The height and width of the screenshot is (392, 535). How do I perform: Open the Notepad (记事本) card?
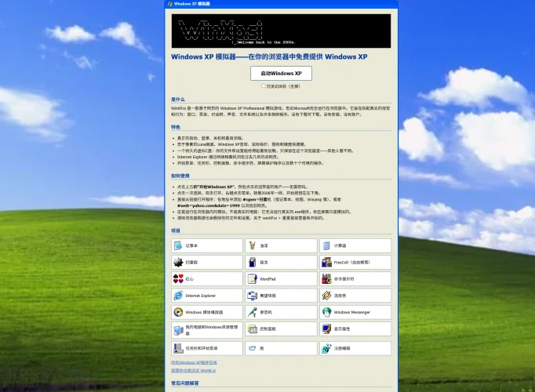207,245
